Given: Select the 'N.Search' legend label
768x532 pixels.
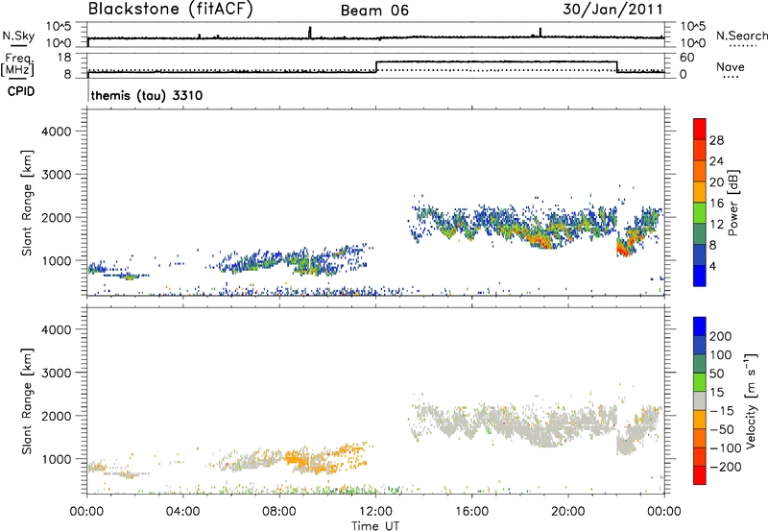Looking at the screenshot, I should 741,36.
